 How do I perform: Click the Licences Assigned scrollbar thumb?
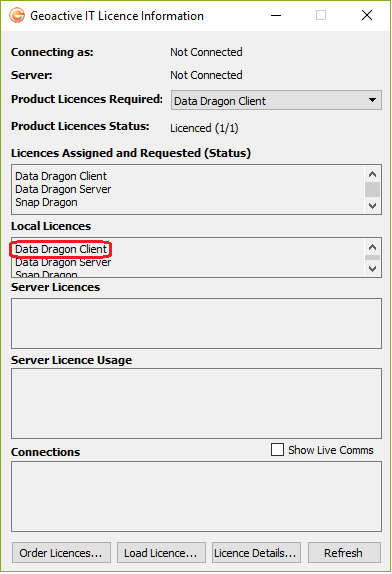coord(373,190)
